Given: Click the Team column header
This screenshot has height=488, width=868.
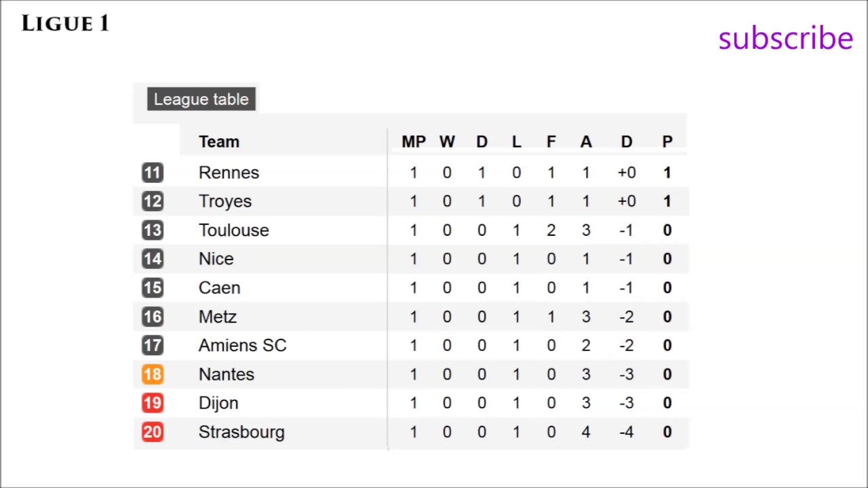Looking at the screenshot, I should point(218,142).
